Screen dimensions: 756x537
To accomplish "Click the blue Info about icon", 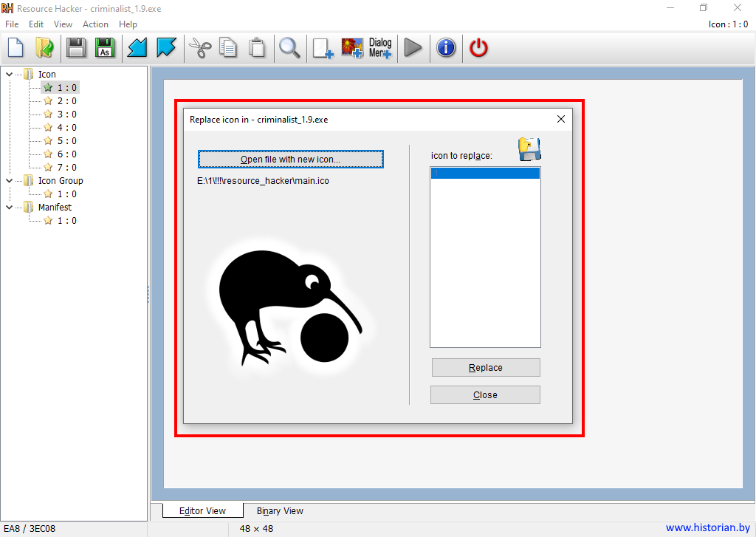I will (446, 49).
